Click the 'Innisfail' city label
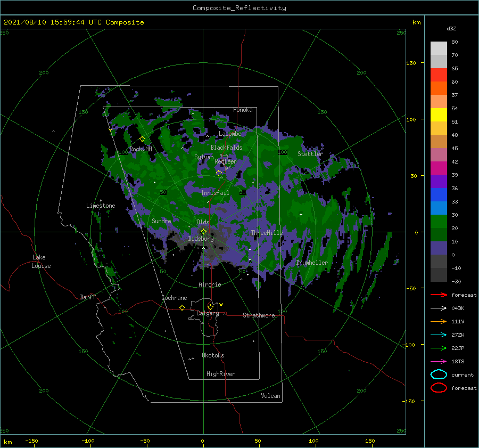The height and width of the screenshot is (448, 479). pos(215,193)
